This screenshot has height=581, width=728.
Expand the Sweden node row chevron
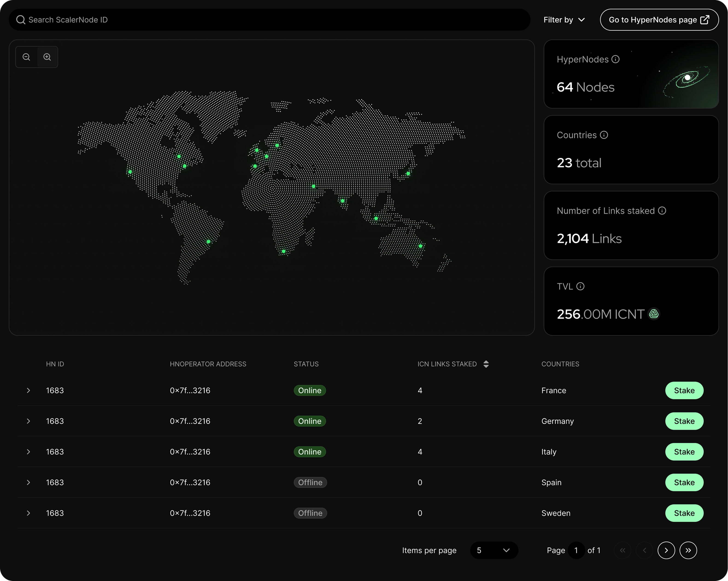[28, 513]
